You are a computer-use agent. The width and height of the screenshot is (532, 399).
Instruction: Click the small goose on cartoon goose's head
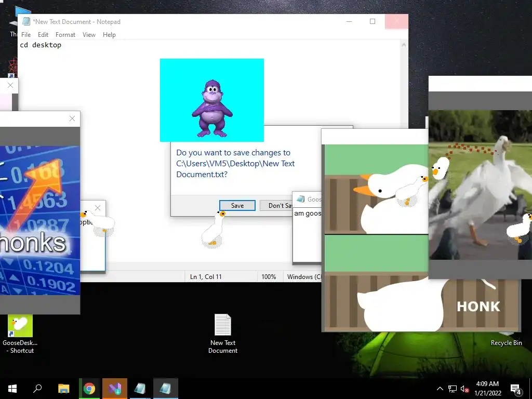coord(411,191)
